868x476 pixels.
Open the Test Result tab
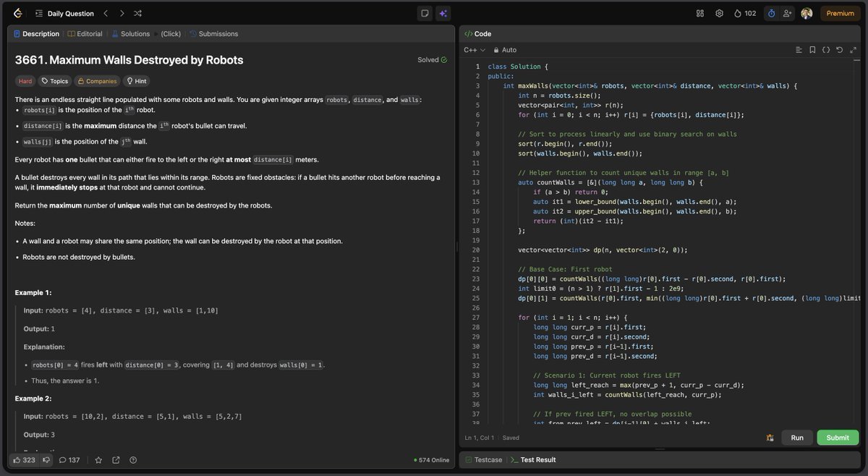(533, 460)
